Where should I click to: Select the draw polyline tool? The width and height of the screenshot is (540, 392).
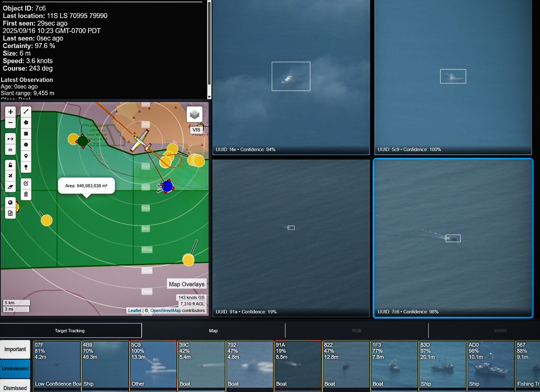pyautogui.click(x=26, y=112)
